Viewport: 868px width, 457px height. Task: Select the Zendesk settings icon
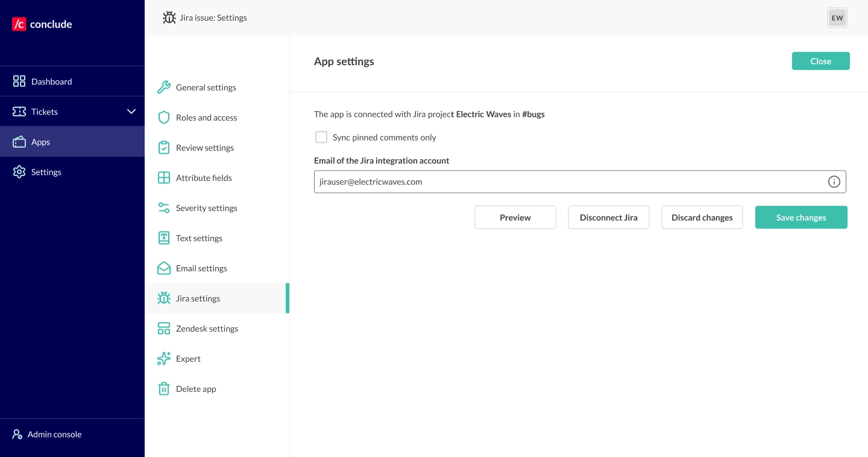click(x=164, y=328)
